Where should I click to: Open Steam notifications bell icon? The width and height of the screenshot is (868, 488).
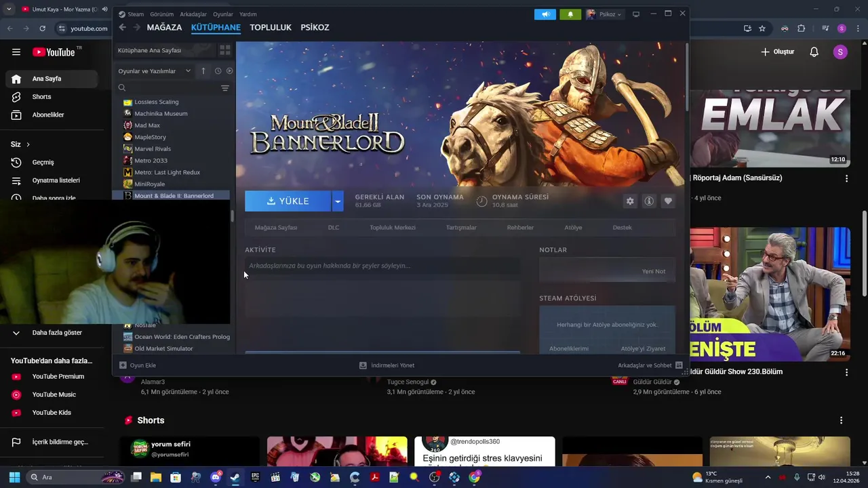point(570,14)
